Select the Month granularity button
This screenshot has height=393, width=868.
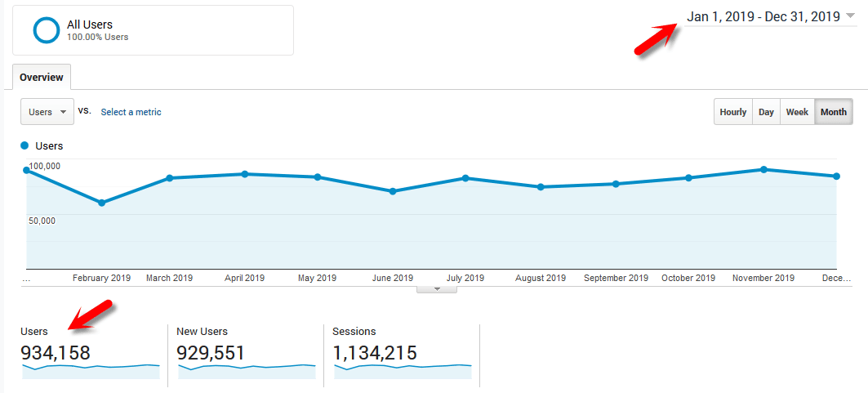click(x=833, y=112)
